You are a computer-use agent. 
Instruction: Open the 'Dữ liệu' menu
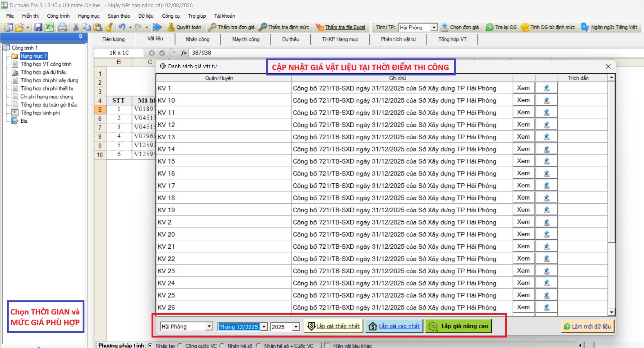click(x=146, y=16)
